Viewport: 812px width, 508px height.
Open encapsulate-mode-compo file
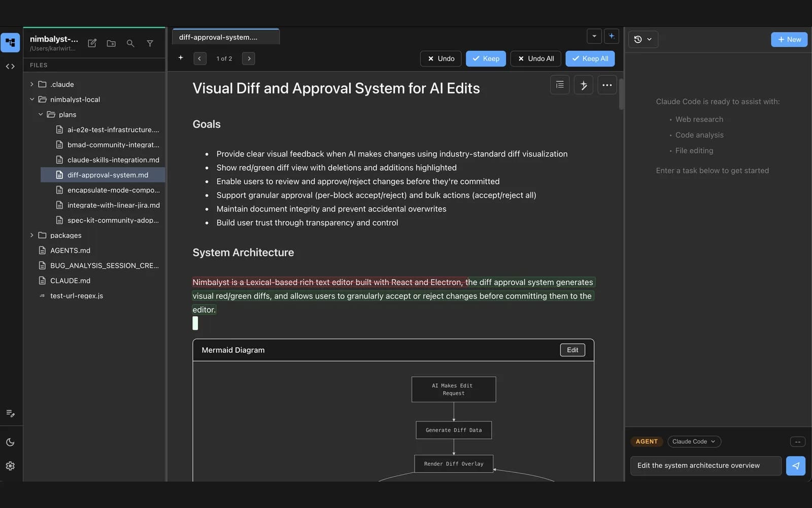pos(103,190)
